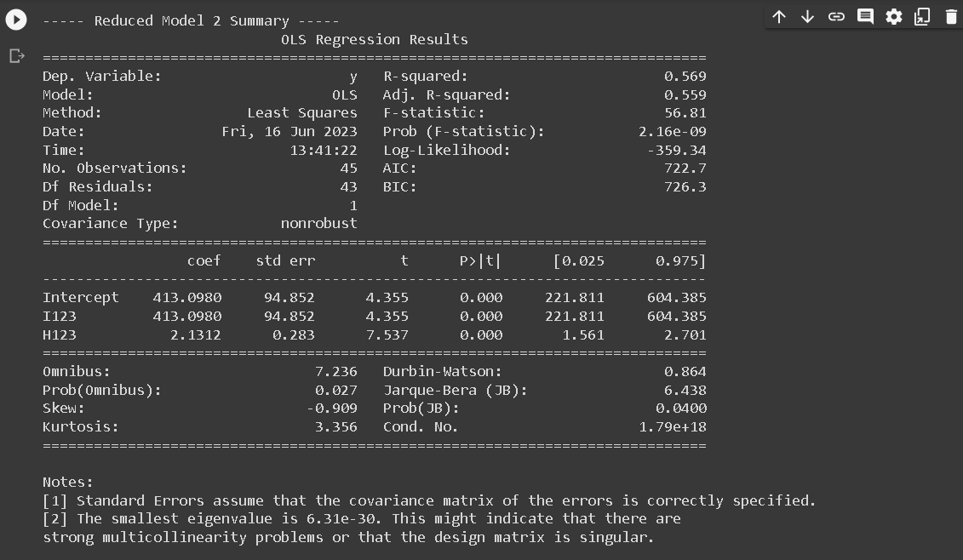
Task: Click the Prob (F-statistic) value 2.16e-09
Action: 672,131
